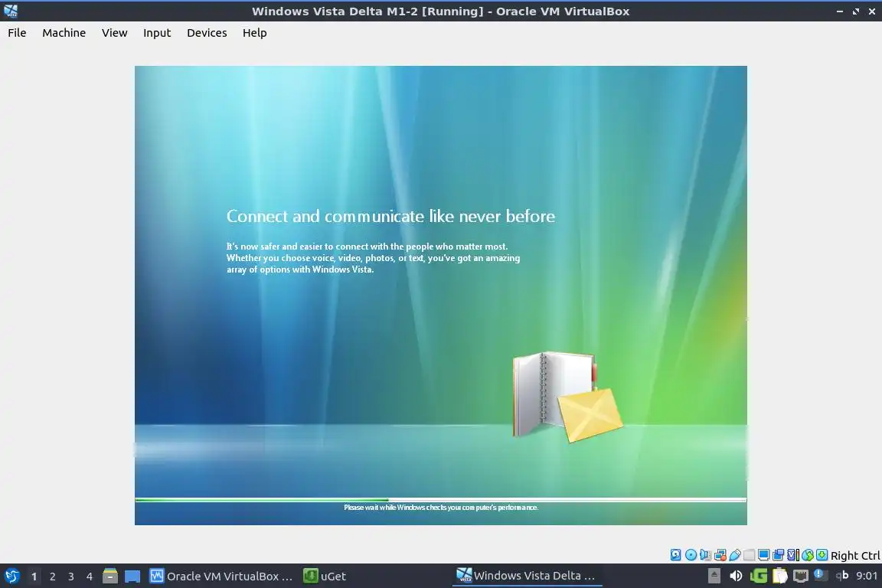Image resolution: width=882 pixels, height=588 pixels.
Task: Minimize the VirtualBox VM window
Action: click(x=840, y=11)
